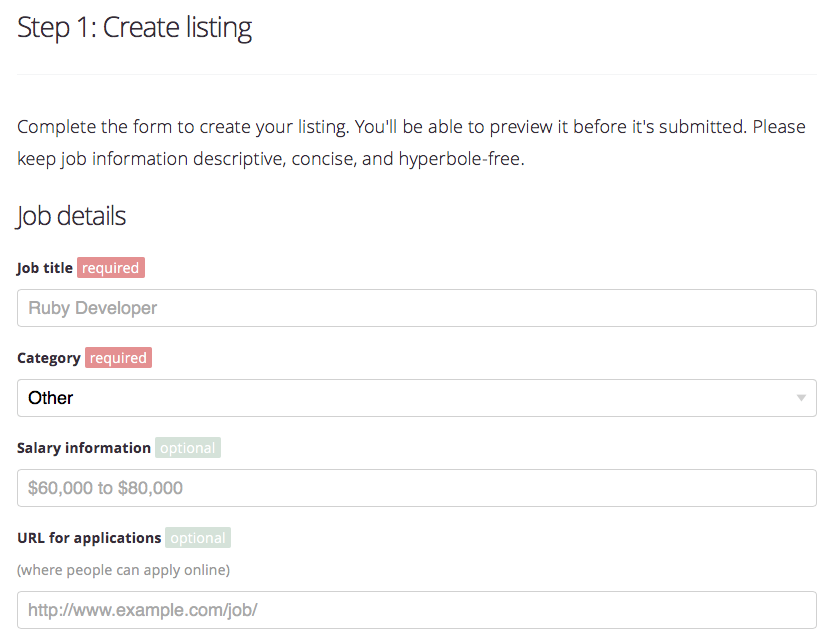835x643 pixels.
Task: Click the Salary information label
Action: [x=84, y=448]
